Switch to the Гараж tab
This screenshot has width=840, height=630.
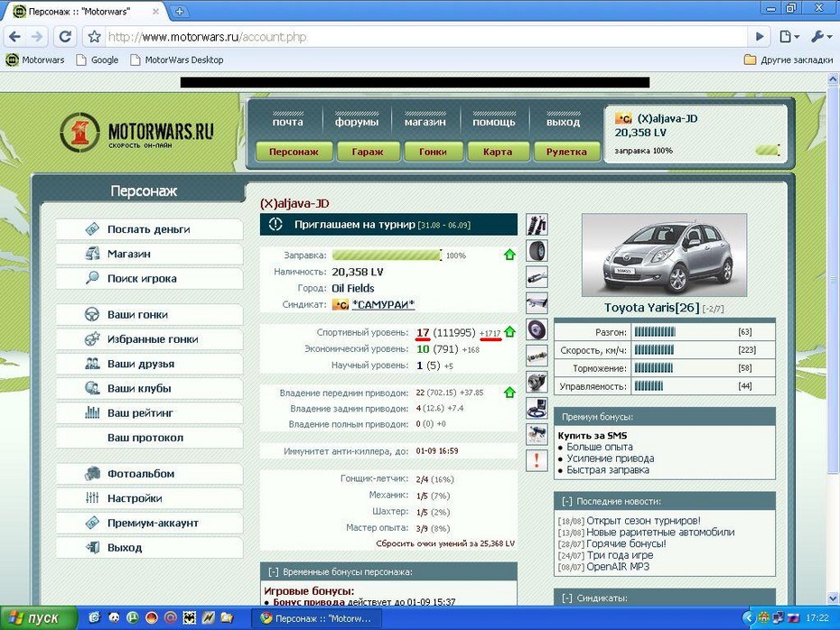click(368, 152)
